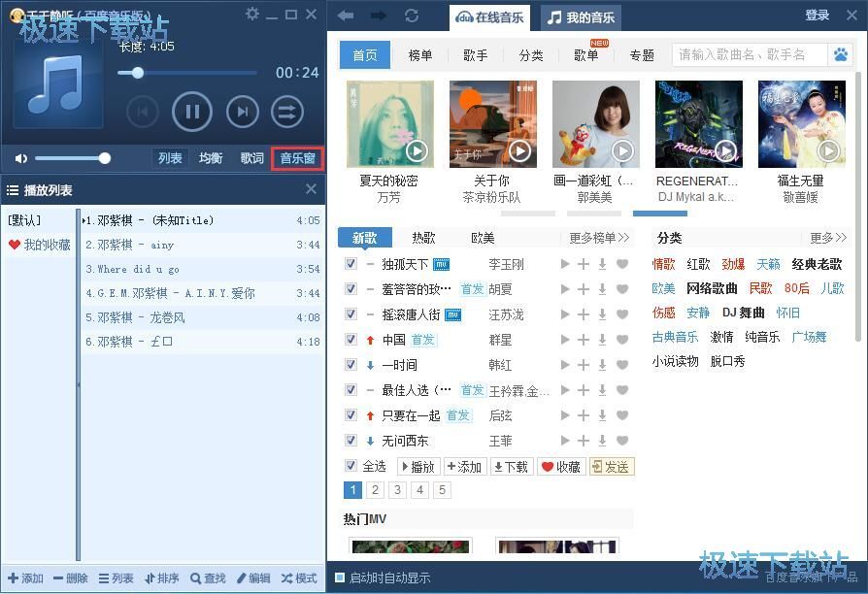Toggle the 音乐窗 music window button
The width and height of the screenshot is (868, 594).
tap(297, 158)
